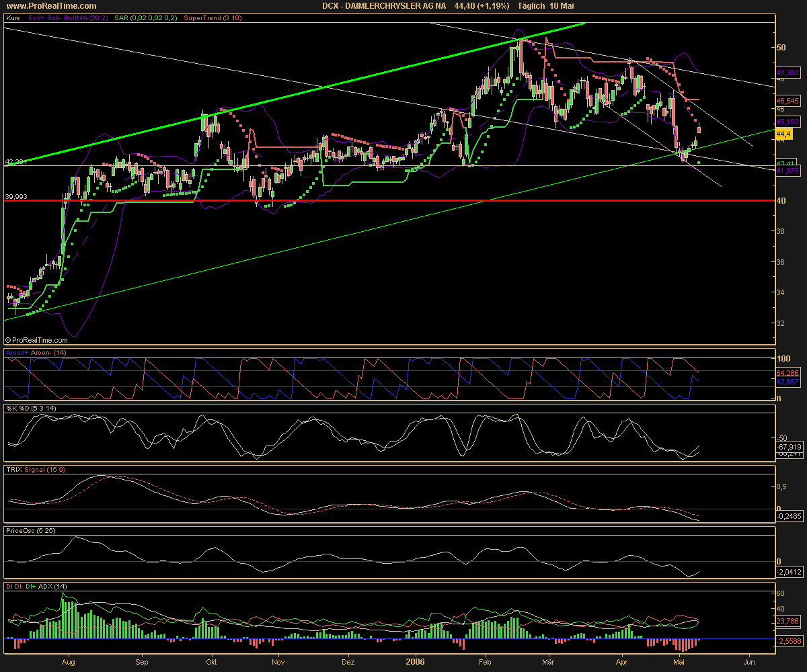The image size is (807, 672).
Task: Click the 23,786 ADX value tag
Action: tap(787, 622)
